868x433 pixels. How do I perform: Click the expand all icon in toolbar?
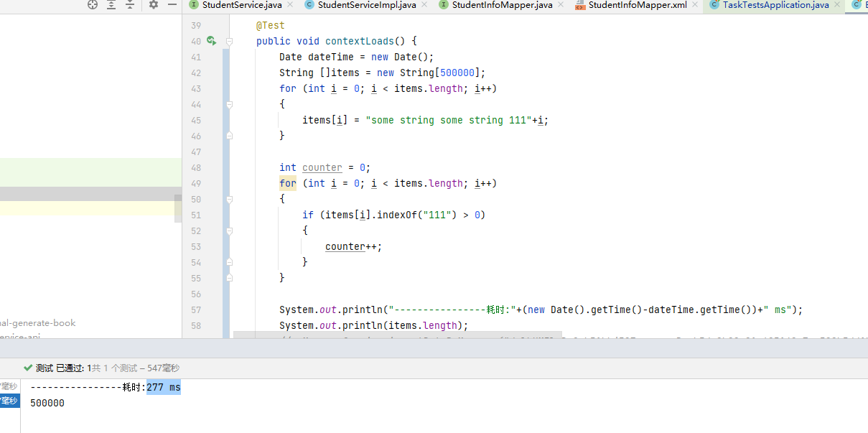coord(111,5)
